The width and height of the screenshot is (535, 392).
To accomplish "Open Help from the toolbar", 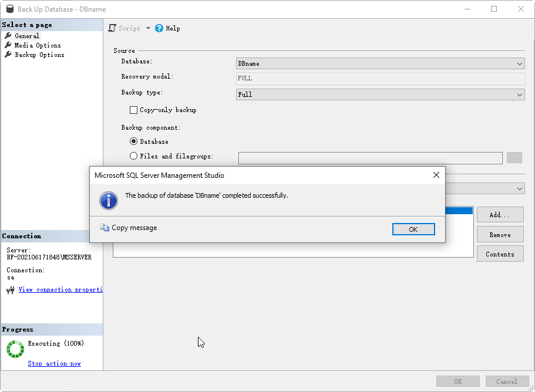I will tap(167, 28).
